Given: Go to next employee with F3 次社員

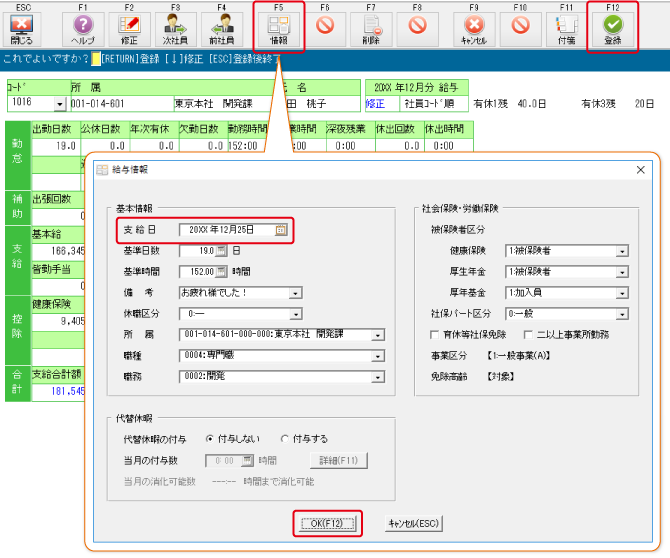Looking at the screenshot, I should click(x=176, y=29).
